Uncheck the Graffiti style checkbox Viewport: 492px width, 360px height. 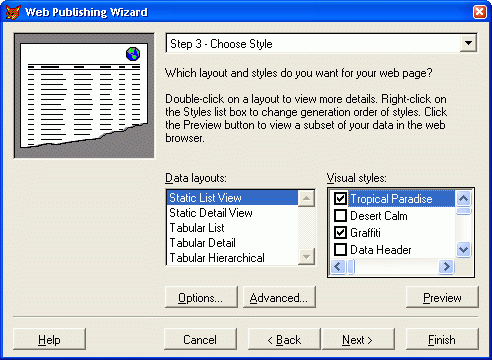340,233
